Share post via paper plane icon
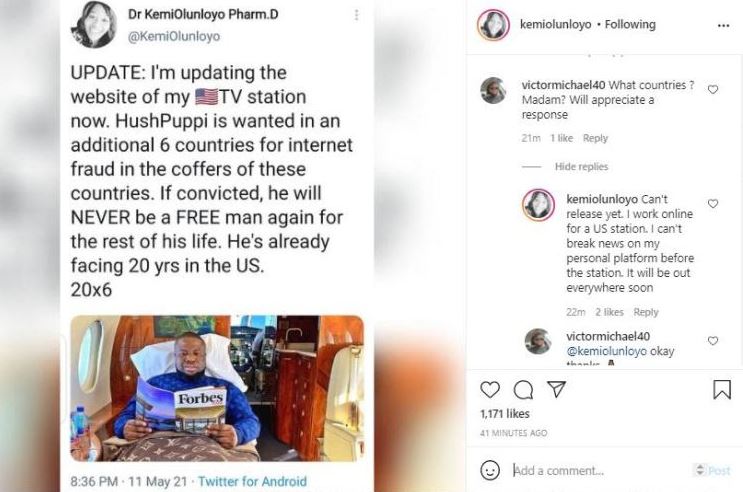The width and height of the screenshot is (743, 492). [x=556, y=389]
